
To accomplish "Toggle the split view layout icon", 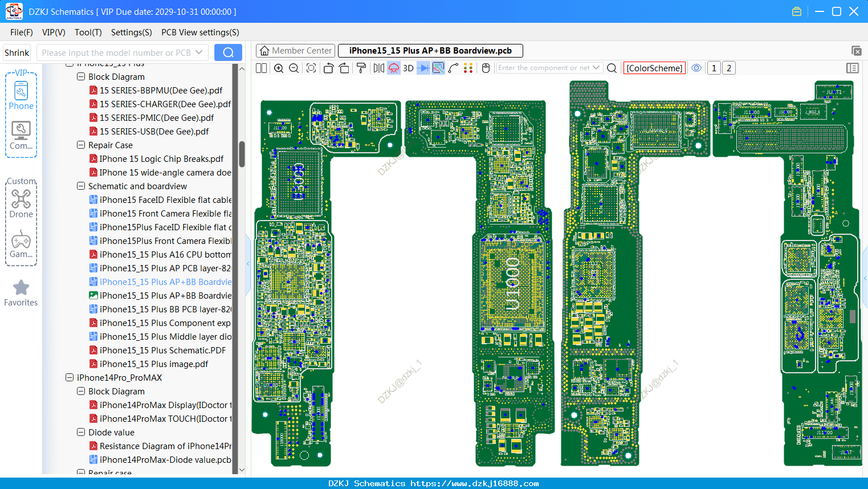I will pyautogui.click(x=261, y=68).
